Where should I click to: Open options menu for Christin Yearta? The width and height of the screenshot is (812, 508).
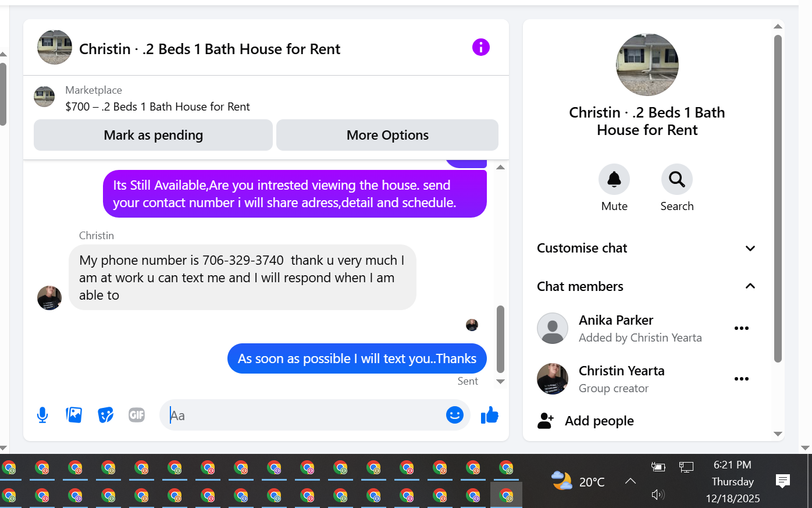pyautogui.click(x=742, y=379)
